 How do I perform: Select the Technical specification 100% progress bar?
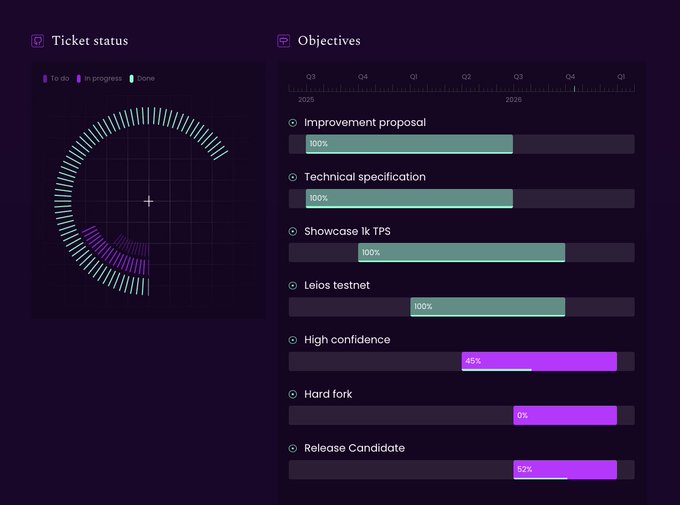coord(409,198)
